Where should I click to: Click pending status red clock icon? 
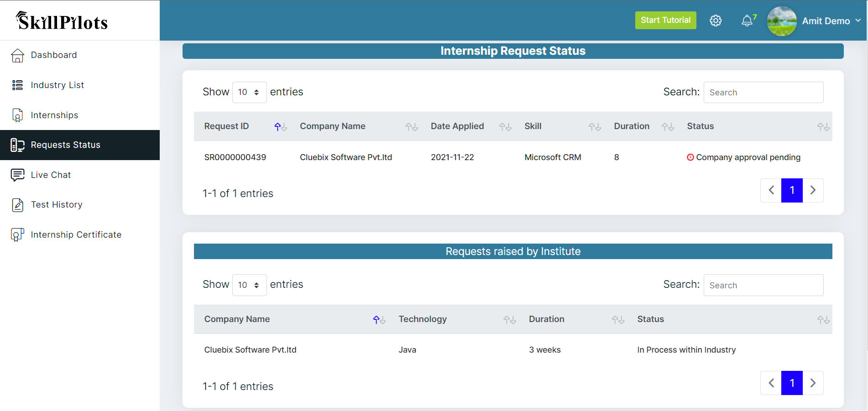pos(690,157)
